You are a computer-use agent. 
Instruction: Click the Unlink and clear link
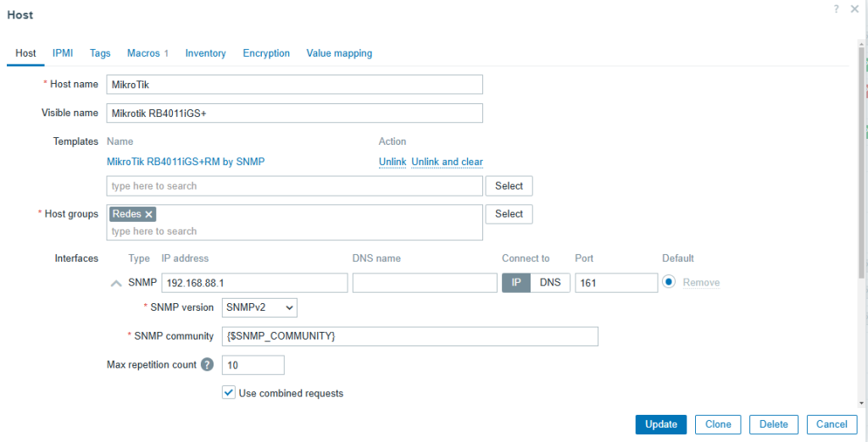[448, 162]
